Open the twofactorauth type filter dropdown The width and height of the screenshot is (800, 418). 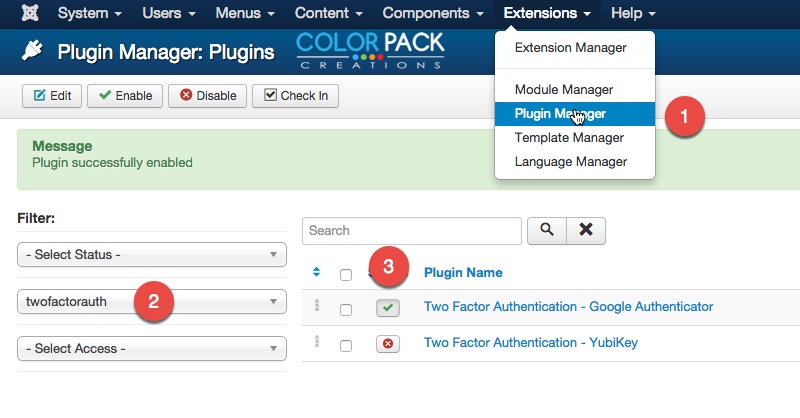click(x=152, y=302)
